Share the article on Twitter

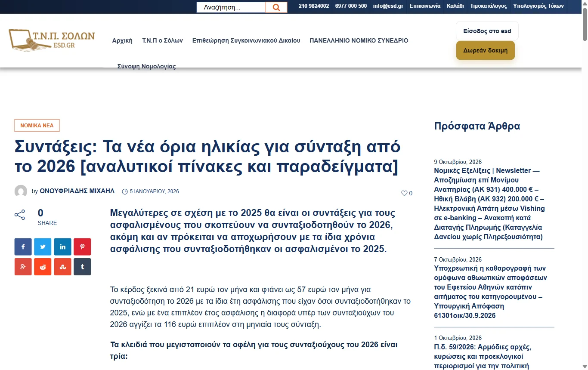43,247
